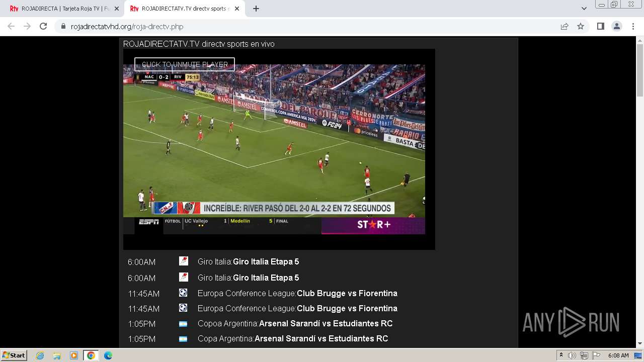Screen dimensions: 644x362
Task: Toggle the browser side panel
Action: tap(600, 27)
